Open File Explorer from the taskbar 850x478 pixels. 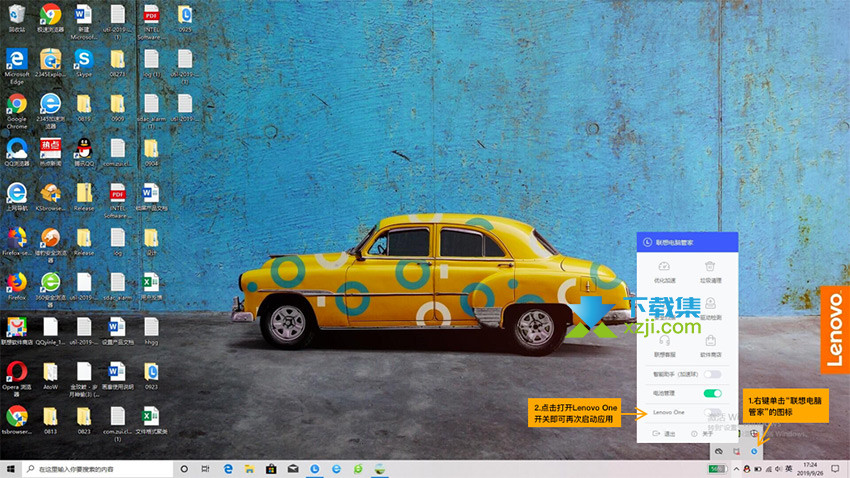coord(249,469)
